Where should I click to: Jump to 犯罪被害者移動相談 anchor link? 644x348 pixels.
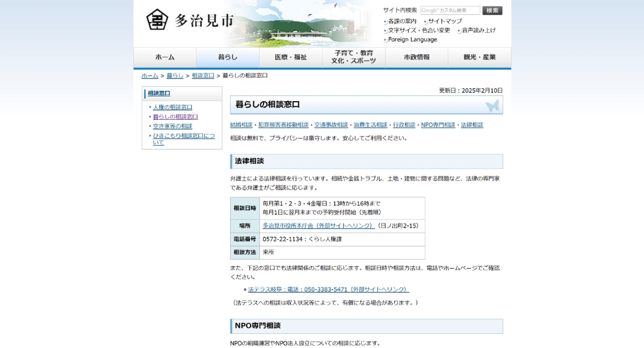pos(283,125)
